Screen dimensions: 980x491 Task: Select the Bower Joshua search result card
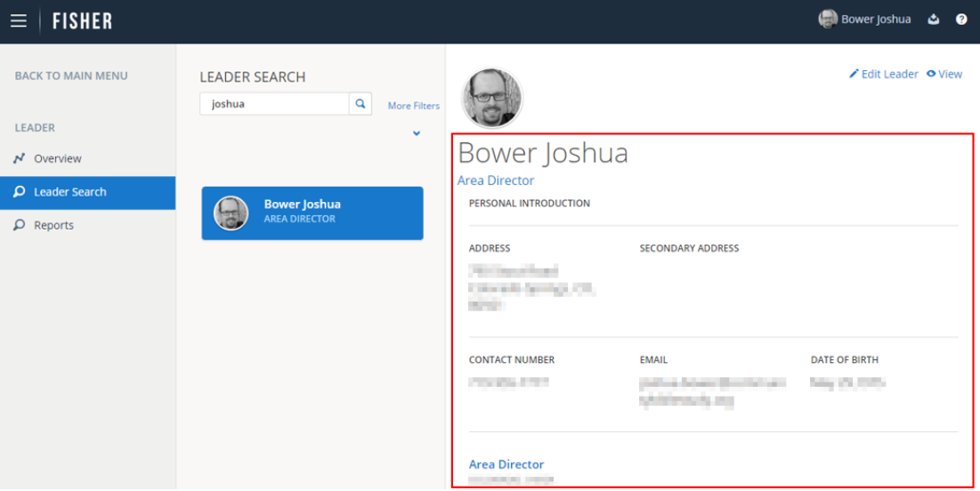pyautogui.click(x=312, y=213)
